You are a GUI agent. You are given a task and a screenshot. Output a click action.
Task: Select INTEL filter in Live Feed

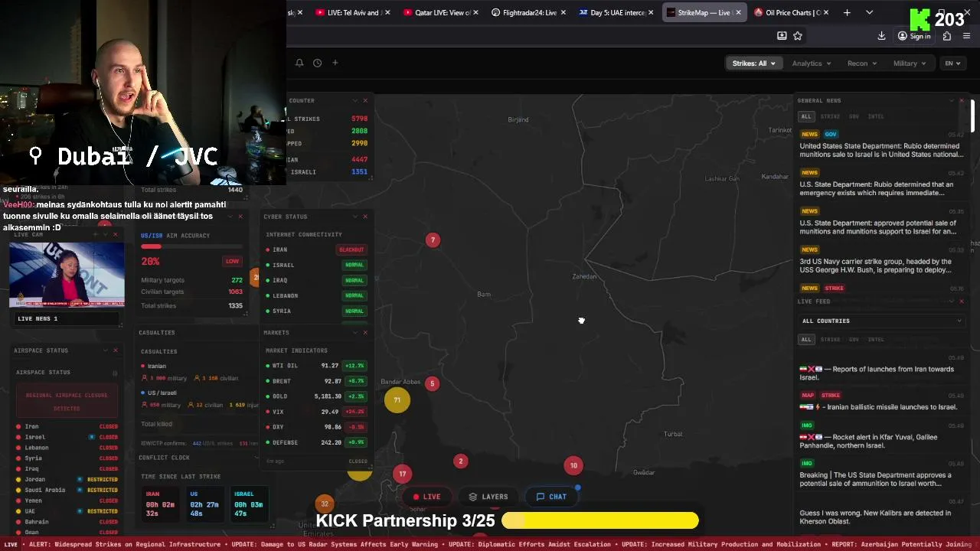pos(876,340)
